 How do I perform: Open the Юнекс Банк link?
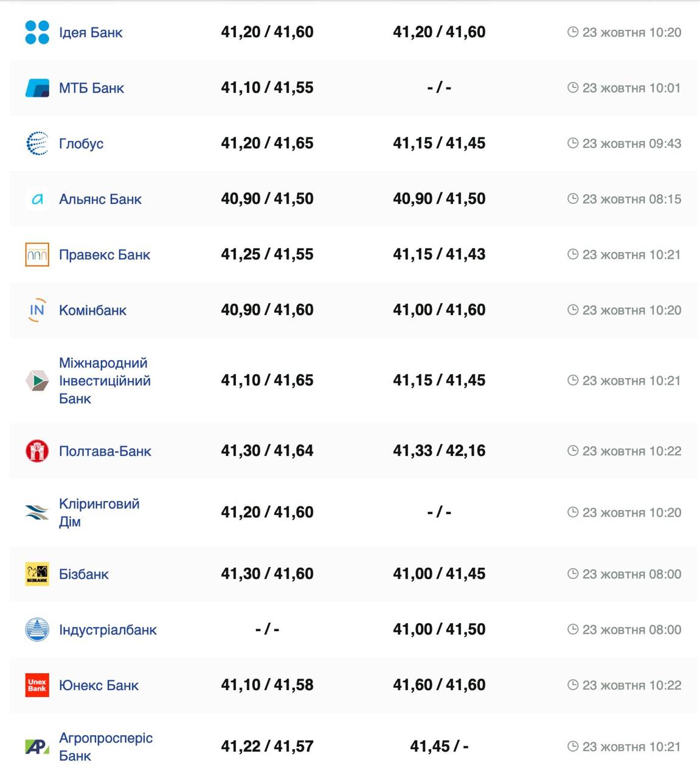99,685
